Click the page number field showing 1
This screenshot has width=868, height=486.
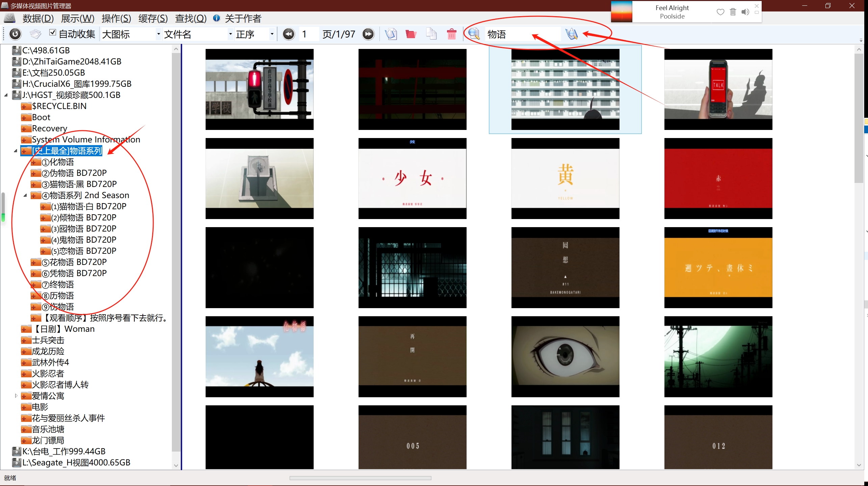click(309, 34)
